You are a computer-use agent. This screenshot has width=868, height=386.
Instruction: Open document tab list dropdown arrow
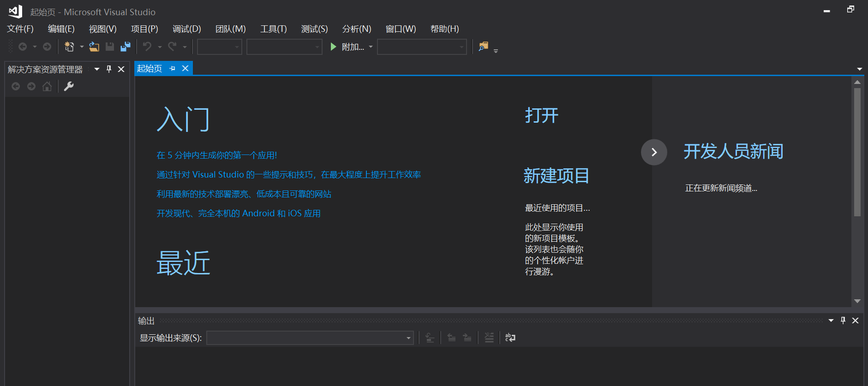[860, 69]
